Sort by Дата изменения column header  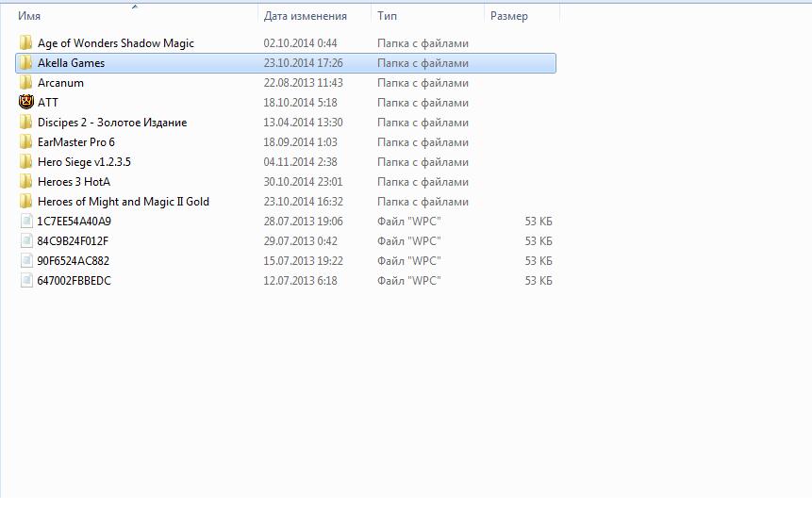tap(305, 16)
